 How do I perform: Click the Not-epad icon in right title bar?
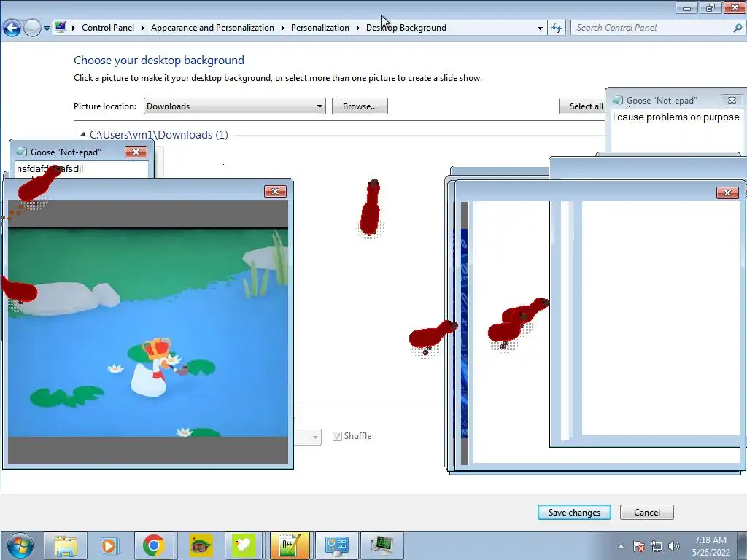[x=618, y=100]
